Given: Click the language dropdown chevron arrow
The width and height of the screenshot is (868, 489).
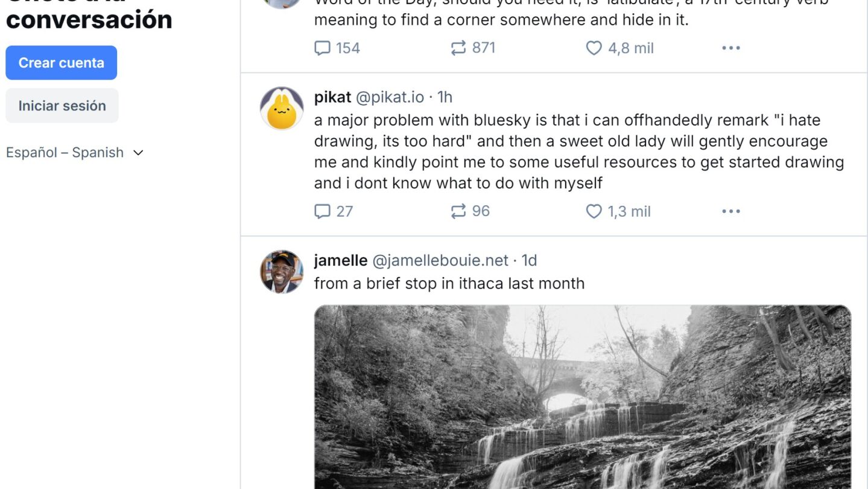Looking at the screenshot, I should 138,153.
